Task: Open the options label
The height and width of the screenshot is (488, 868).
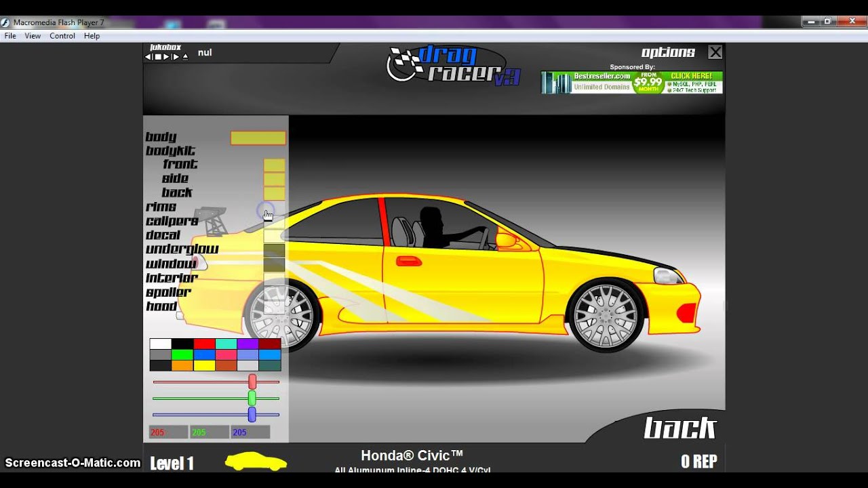Action: 668,52
